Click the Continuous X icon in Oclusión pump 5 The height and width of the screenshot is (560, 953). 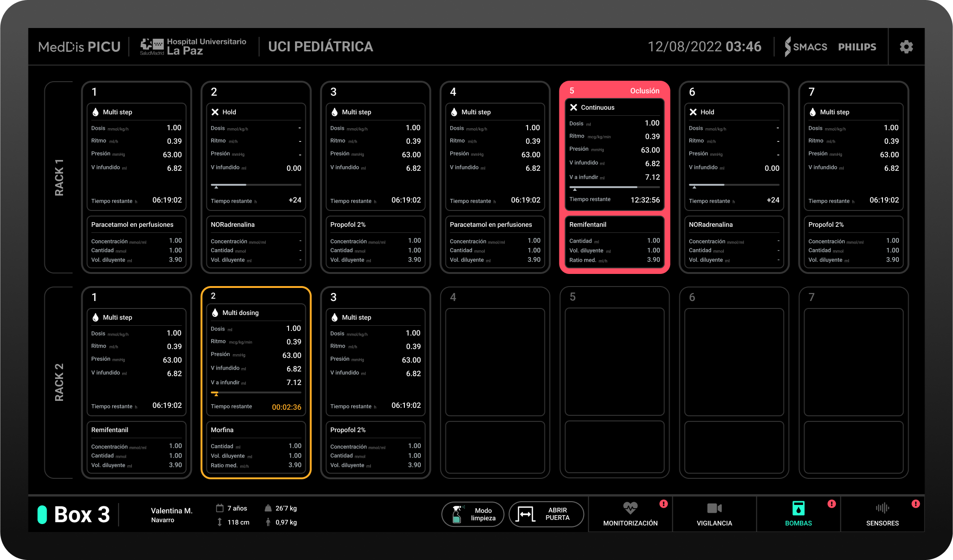point(574,107)
